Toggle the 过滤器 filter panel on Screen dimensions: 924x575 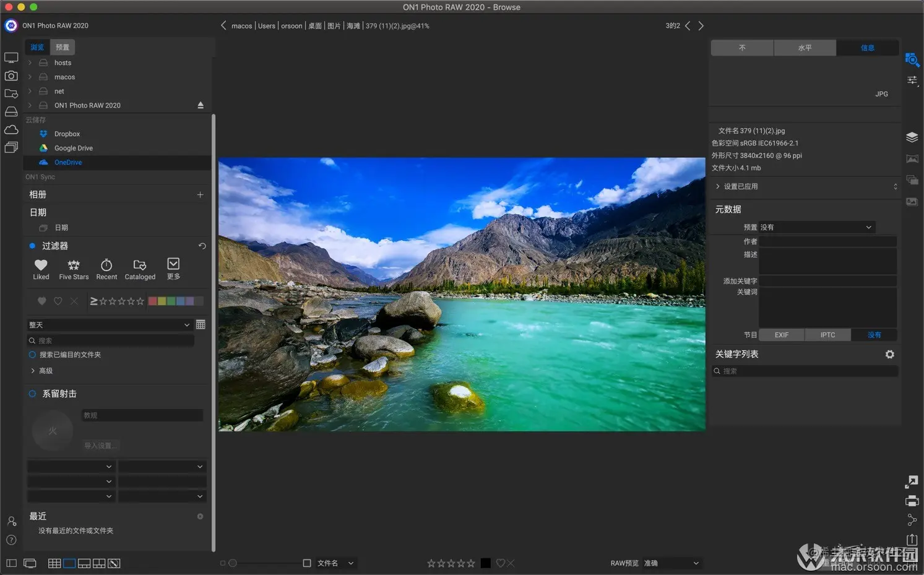tap(32, 246)
